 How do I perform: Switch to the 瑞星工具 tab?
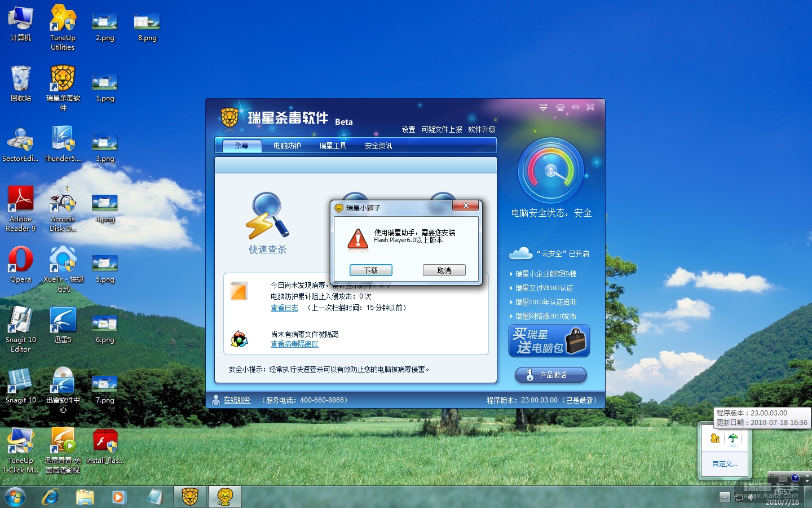pyautogui.click(x=333, y=146)
